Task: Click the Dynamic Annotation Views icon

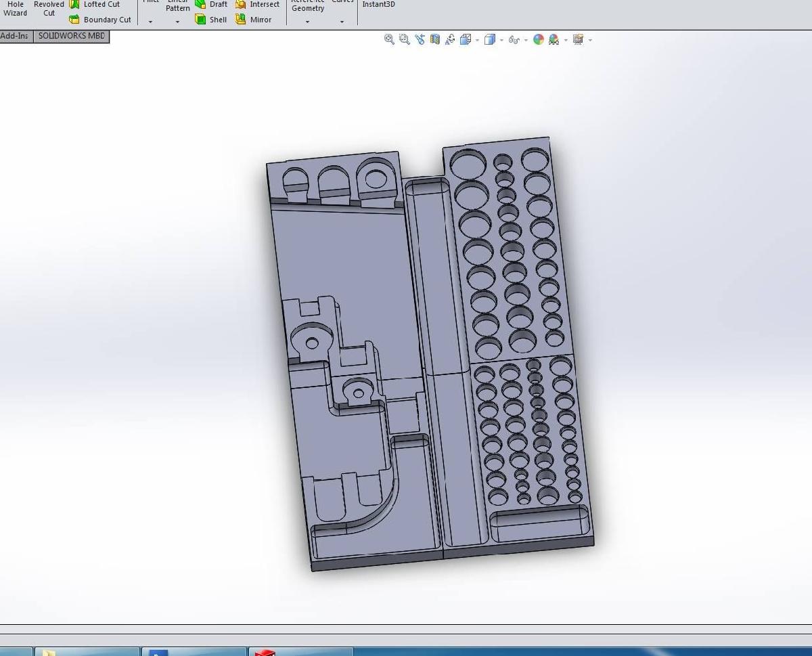Action: [x=449, y=39]
